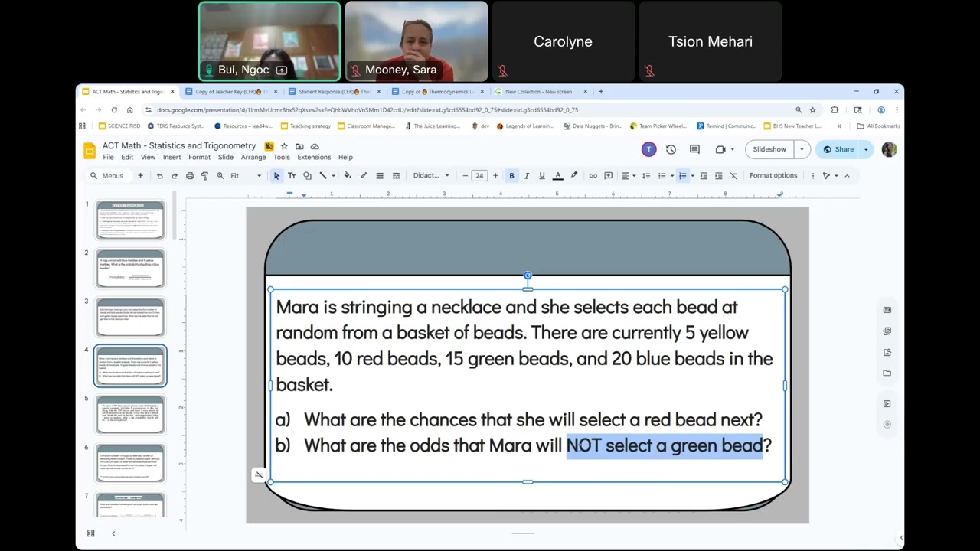980x551 pixels.
Task: Click the Clear formatting icon
Action: (x=733, y=176)
